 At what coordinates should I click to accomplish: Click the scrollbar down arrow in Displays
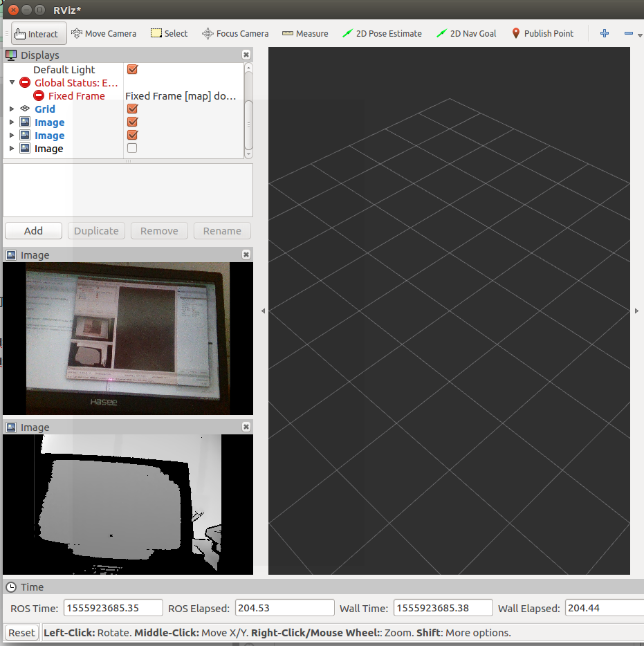pyautogui.click(x=248, y=154)
